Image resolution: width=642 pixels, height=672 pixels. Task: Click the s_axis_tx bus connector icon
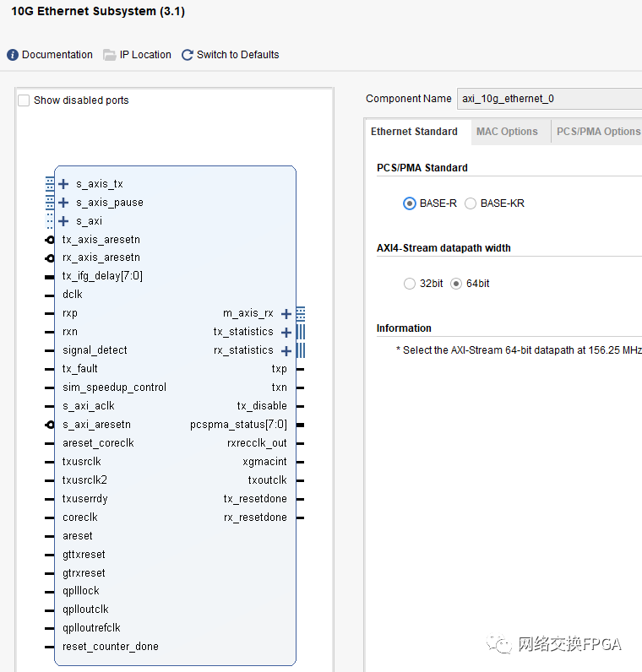click(50, 184)
